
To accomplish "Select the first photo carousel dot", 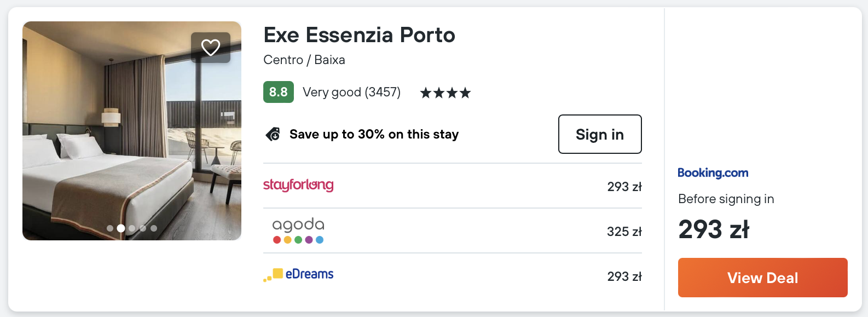I will pyautogui.click(x=110, y=228).
